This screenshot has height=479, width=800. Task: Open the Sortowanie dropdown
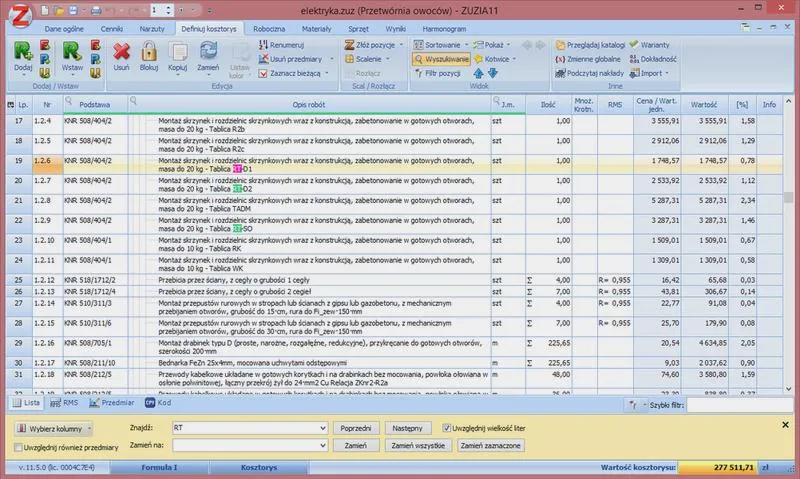[441, 45]
